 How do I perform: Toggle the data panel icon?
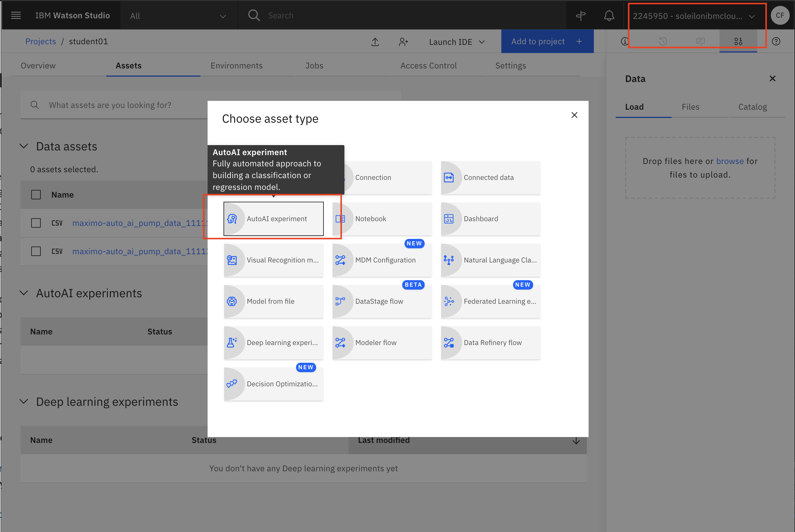click(738, 41)
